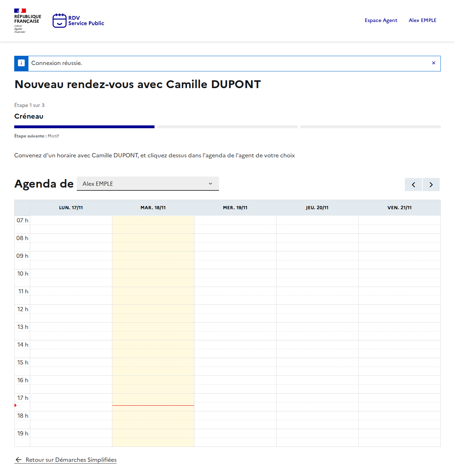Screen dimensions: 455x476
Task: Select the LUN. 17/11 column header
Action: point(71,208)
